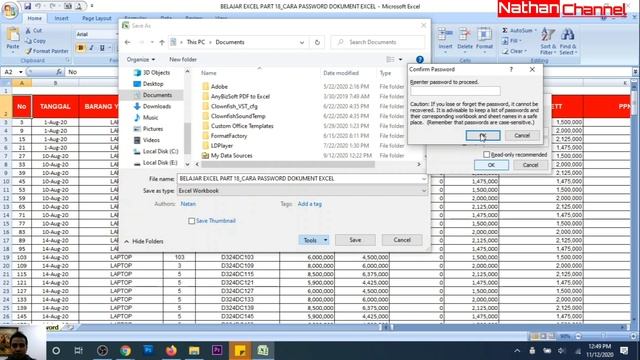
Task: Refresh the Documents folder listing
Action: [x=317, y=42]
